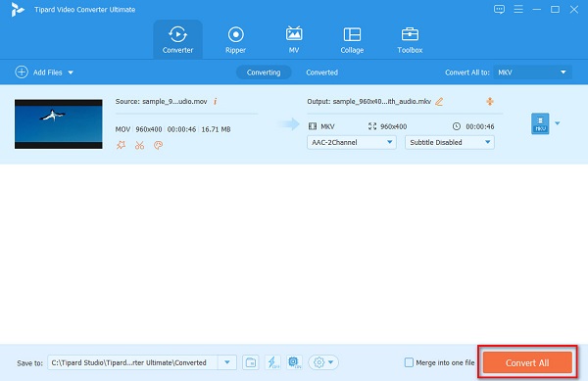Switch to the Converted tab

321,72
